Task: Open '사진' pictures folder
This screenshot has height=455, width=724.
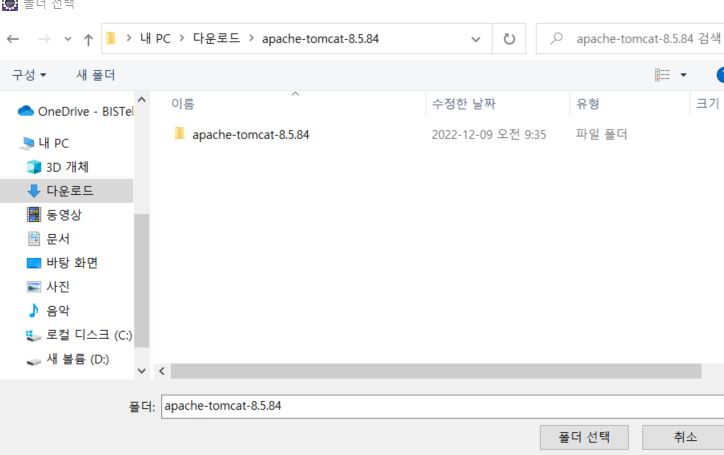Action: pos(58,287)
